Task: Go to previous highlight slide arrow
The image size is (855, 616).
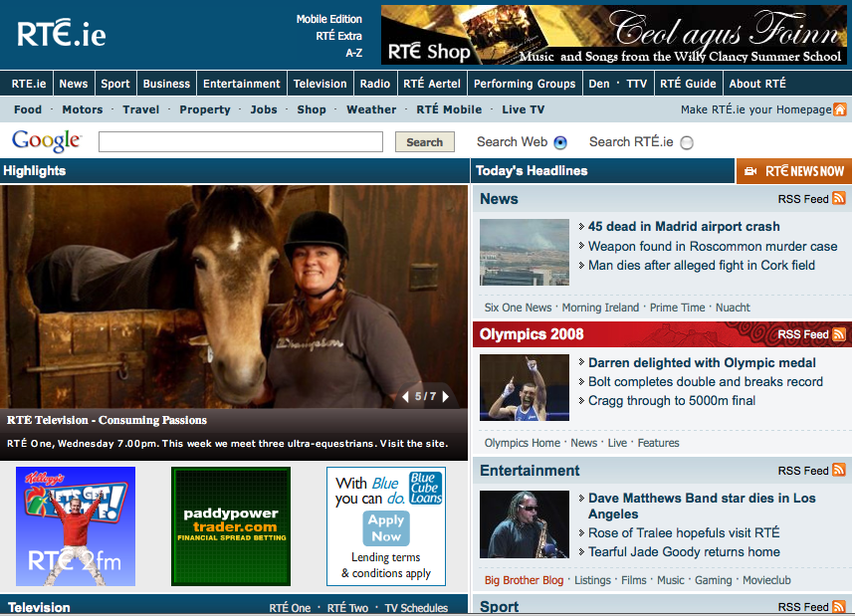Action: click(406, 396)
